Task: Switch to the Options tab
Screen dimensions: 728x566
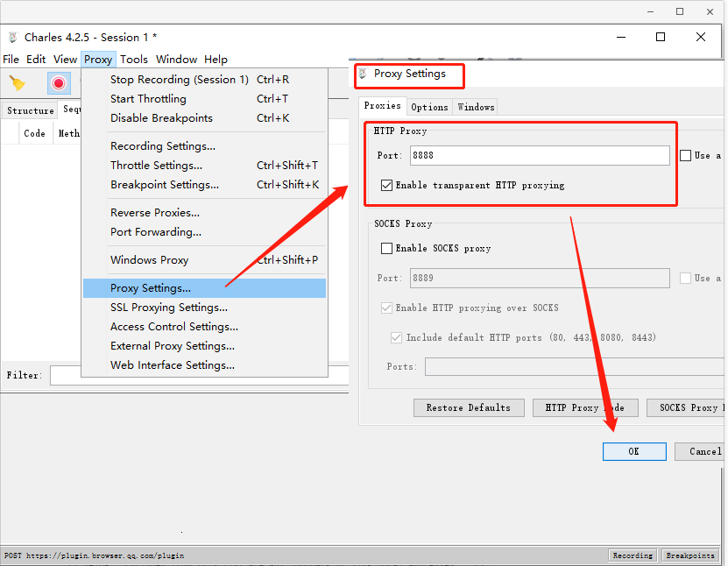Action: (429, 107)
